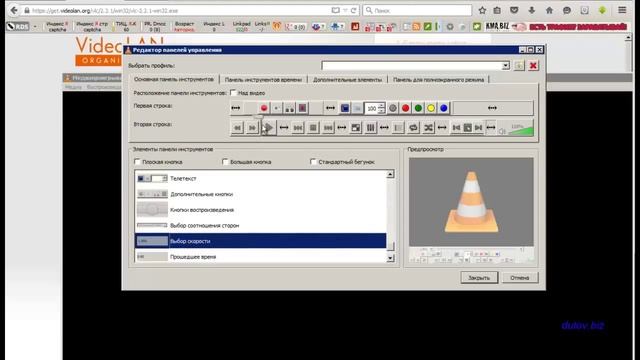This screenshot has height=360, width=640.
Task: Click the browser back arrow button
Action: point(14,10)
